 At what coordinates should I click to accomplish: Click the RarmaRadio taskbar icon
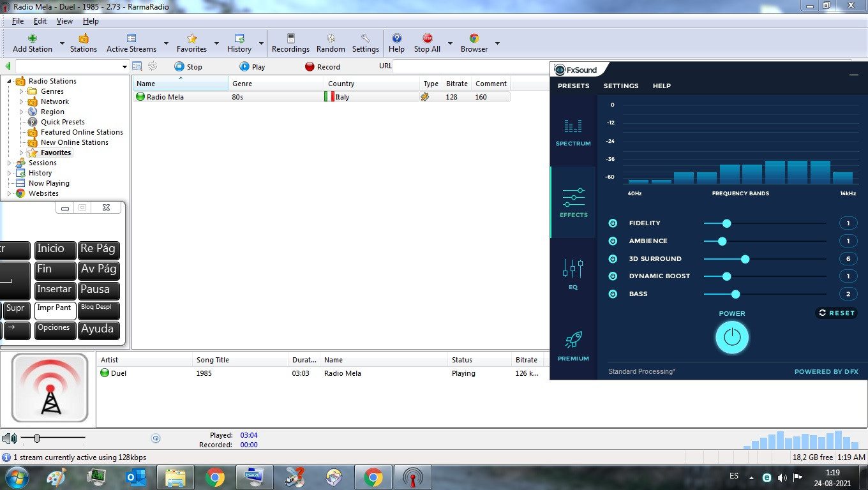click(x=412, y=477)
